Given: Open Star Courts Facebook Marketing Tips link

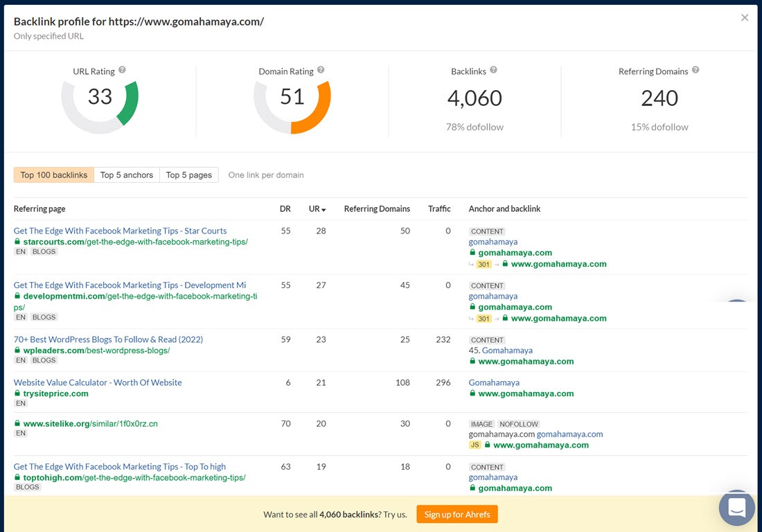Looking at the screenshot, I should click(120, 231).
